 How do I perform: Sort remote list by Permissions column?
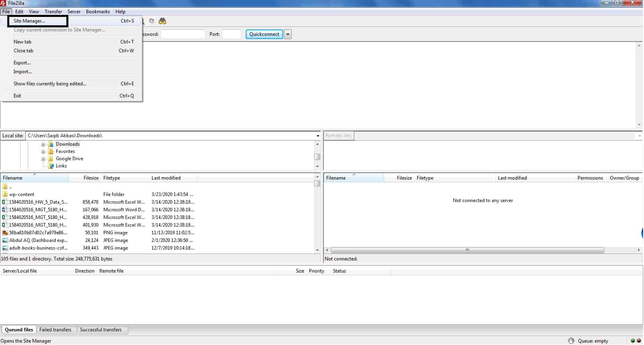pyautogui.click(x=590, y=178)
